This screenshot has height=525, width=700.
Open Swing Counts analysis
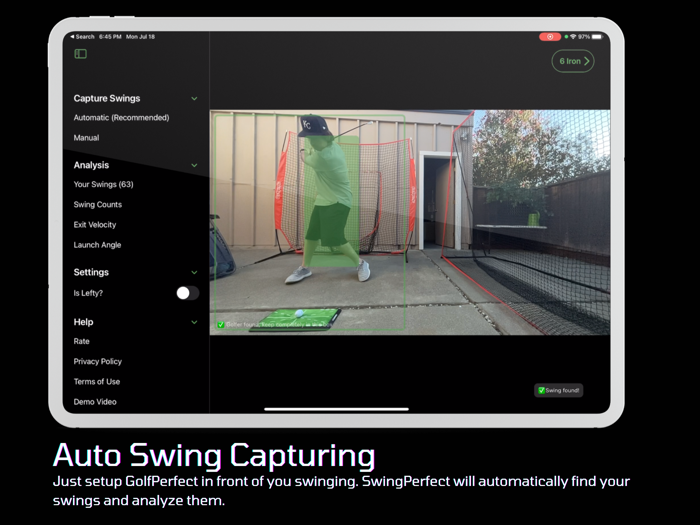[x=98, y=205]
